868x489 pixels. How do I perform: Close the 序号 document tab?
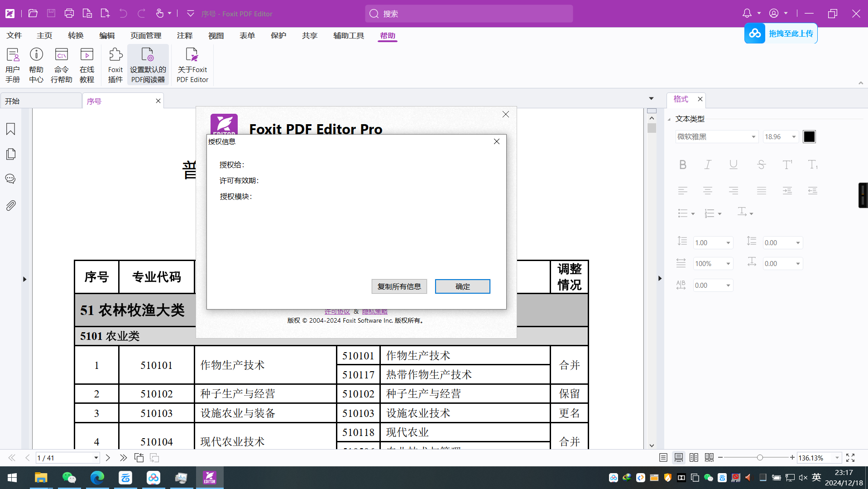point(158,101)
